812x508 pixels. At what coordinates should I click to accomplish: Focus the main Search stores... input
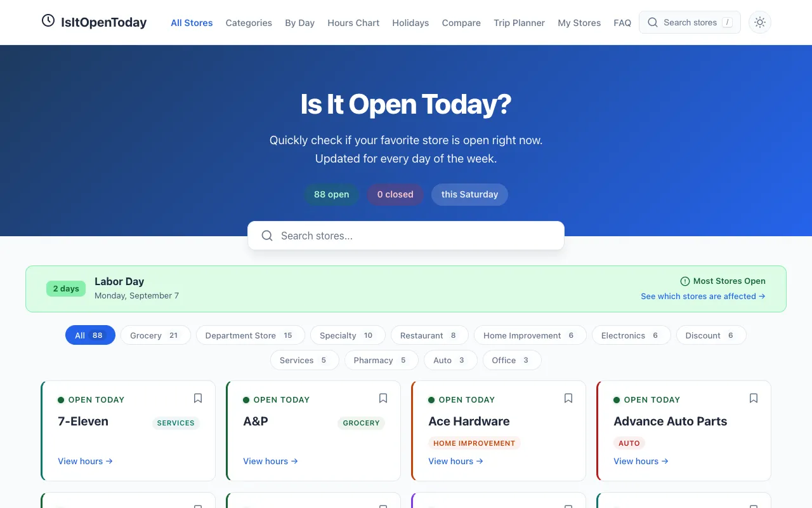[x=406, y=236]
